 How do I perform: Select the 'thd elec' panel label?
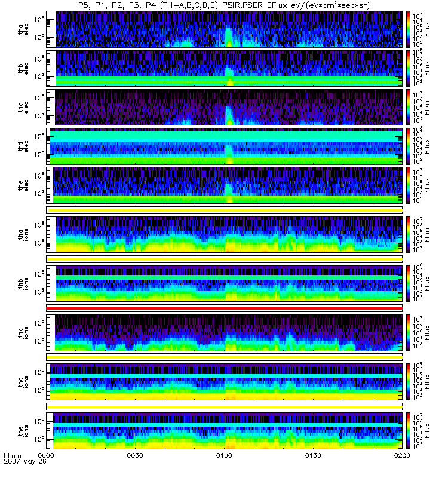point(23,146)
